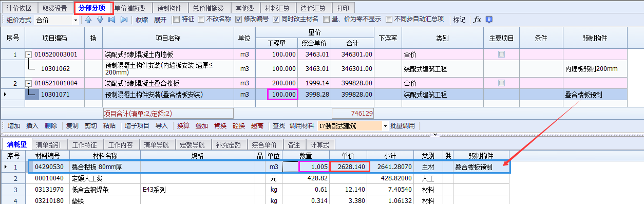Image resolution: width=644 pixels, height=204 pixels.
Task: Open the fx formula function tool
Action: click(477, 20)
